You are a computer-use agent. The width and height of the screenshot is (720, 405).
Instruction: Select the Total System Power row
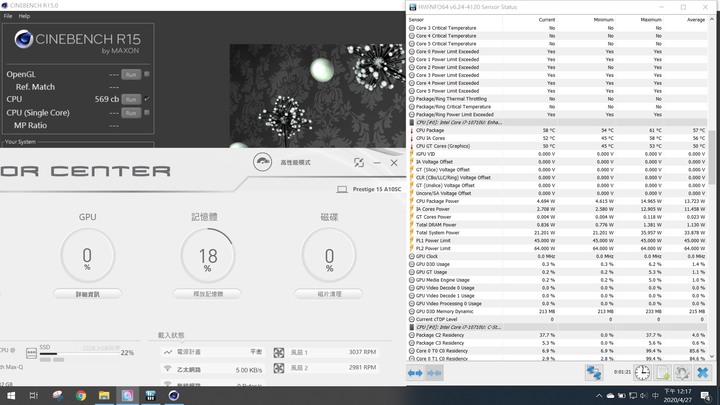tap(557, 233)
